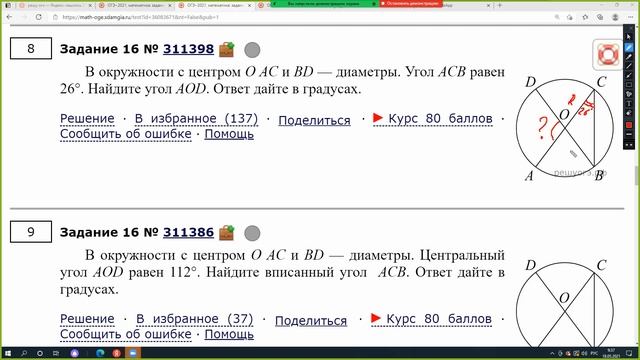Select the third active ОГЭ-2021 tab
This screenshot has height=360, width=640.
click(x=215, y=5)
